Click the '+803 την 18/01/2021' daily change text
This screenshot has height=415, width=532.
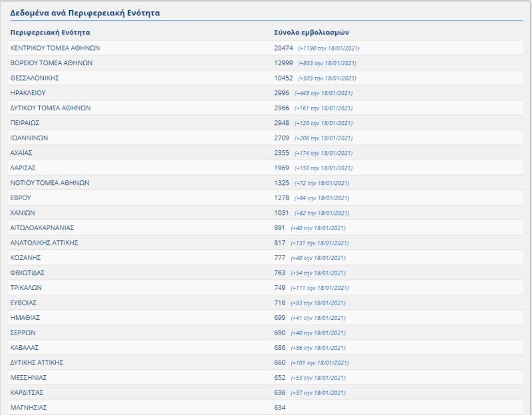click(327, 63)
